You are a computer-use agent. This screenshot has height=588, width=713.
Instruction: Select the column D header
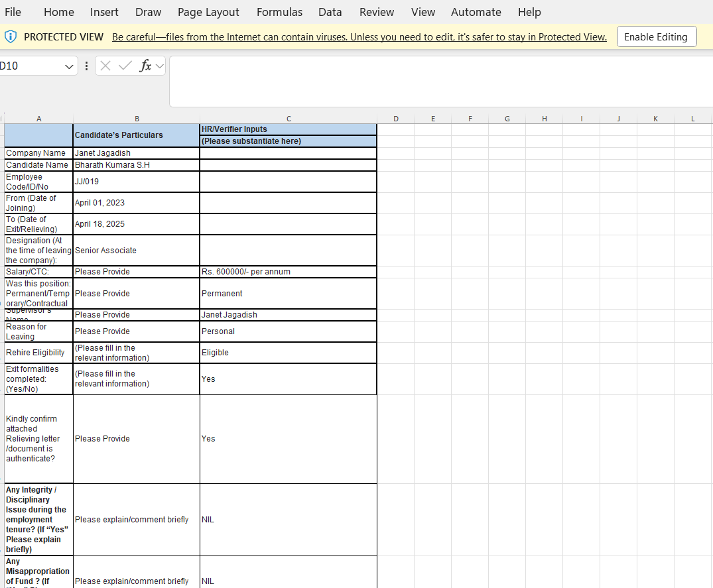pyautogui.click(x=396, y=119)
